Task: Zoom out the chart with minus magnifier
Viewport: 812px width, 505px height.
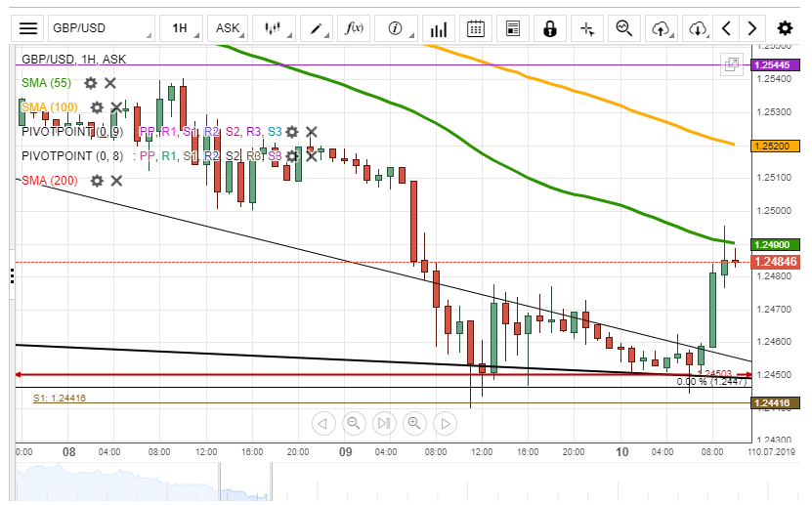Action: (354, 424)
